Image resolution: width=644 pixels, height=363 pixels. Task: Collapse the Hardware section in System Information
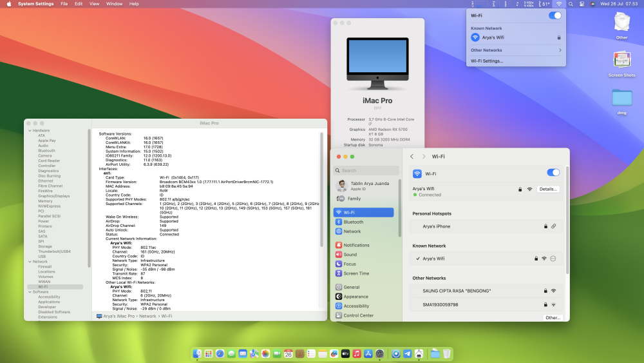pos(30,130)
